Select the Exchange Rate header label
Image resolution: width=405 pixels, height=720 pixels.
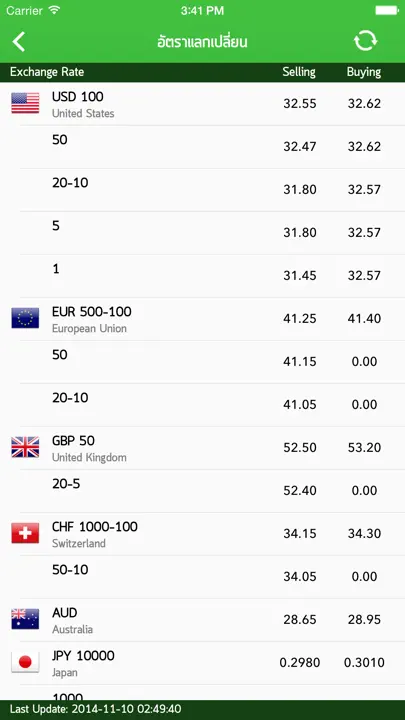pos(47,72)
